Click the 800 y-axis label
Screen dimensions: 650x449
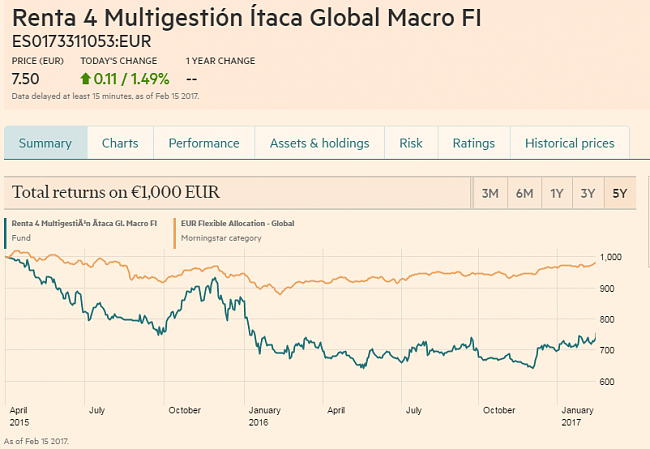[607, 319]
